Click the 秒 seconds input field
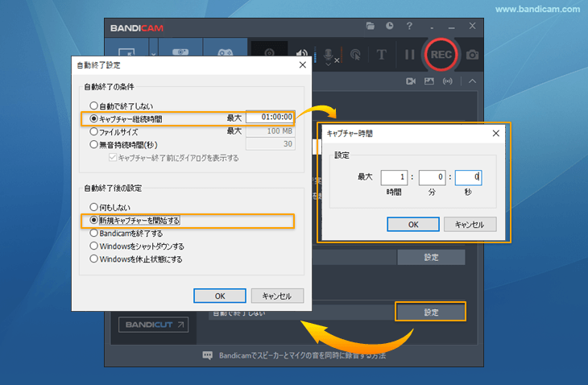Screen dimensions: 588x385 click(468, 177)
